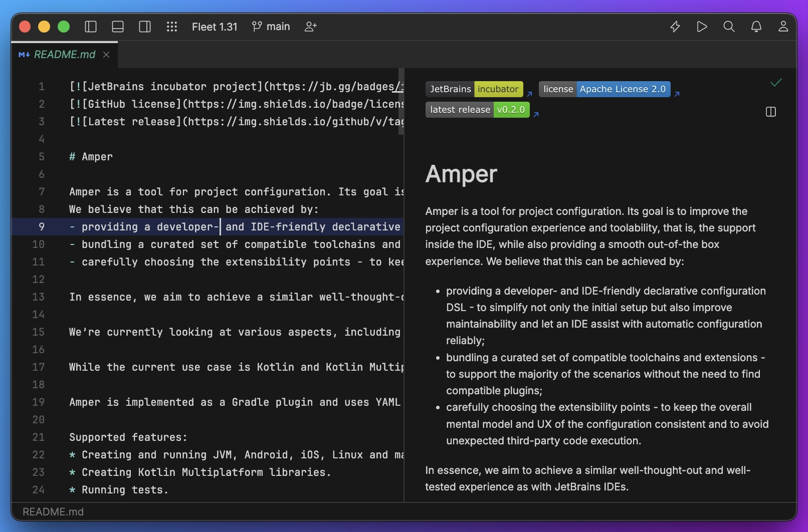The image size is (808, 532).
Task: Open the main branch selector
Action: pos(271,27)
